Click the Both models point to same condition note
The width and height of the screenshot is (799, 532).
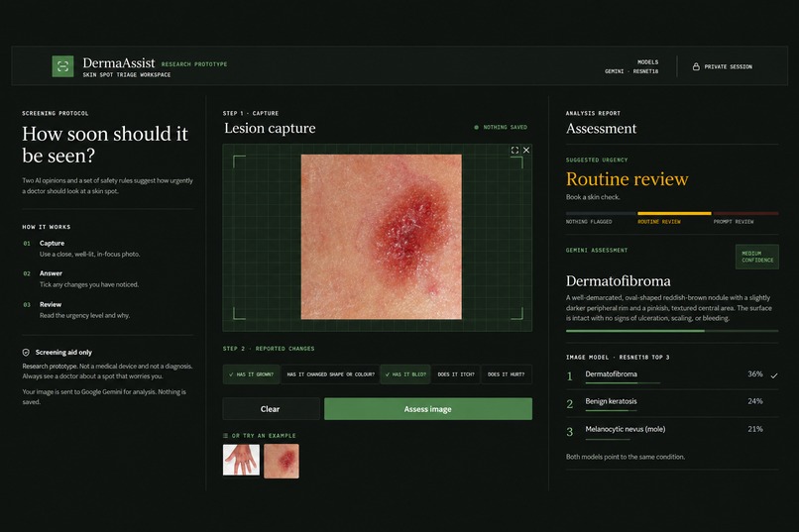pos(626,457)
